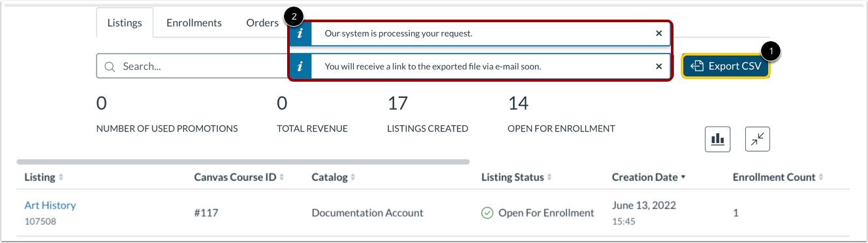
Task: Sort by Listing Status column
Action: click(x=517, y=177)
